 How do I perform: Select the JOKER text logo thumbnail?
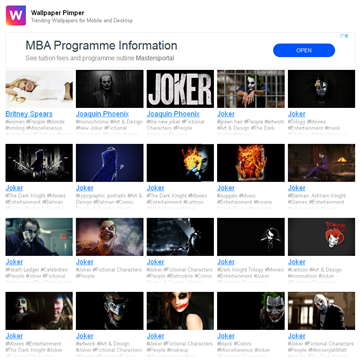[180, 89]
